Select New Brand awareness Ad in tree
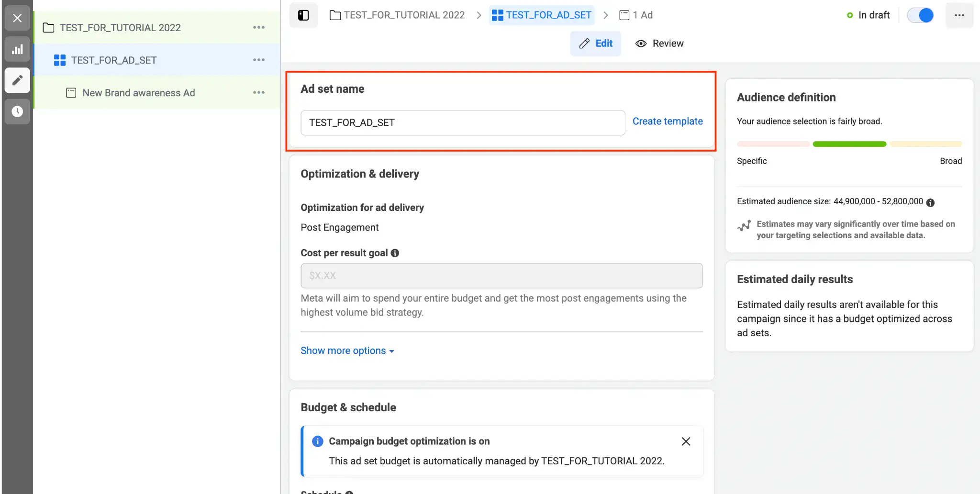The width and height of the screenshot is (980, 494). (x=138, y=93)
